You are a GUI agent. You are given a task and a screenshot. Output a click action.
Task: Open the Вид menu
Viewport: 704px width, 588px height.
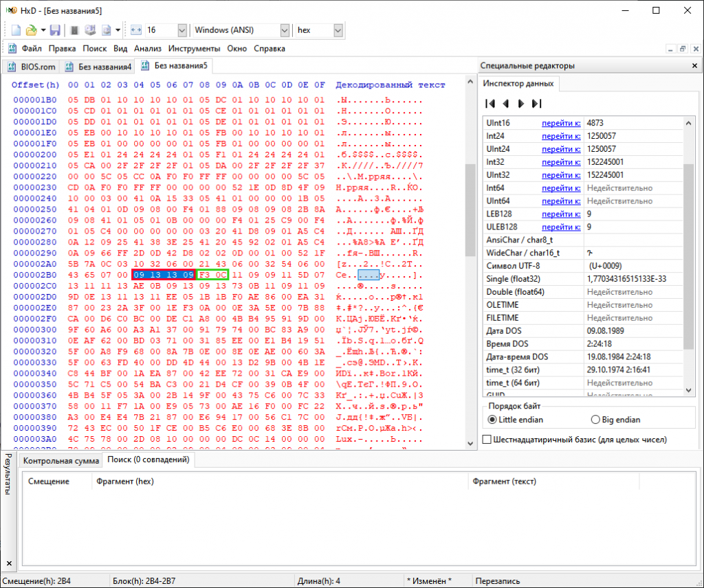pyautogui.click(x=120, y=49)
